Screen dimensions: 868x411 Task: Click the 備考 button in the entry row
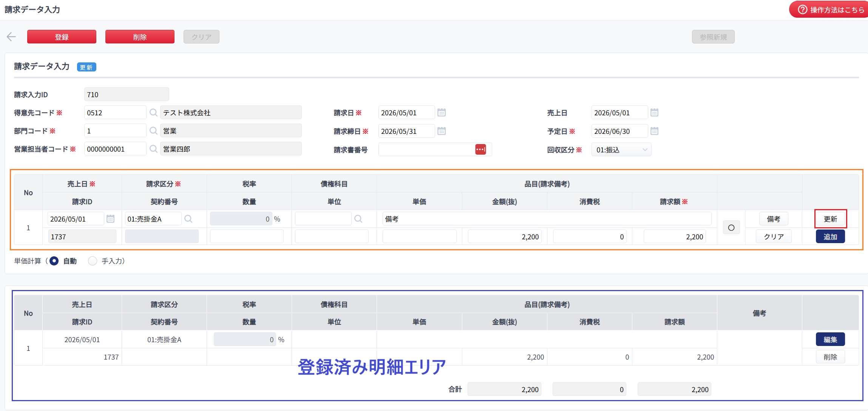pos(774,219)
